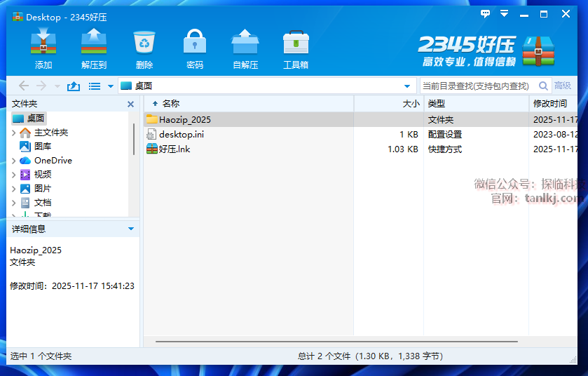This screenshot has height=376, width=588.
Task: Expand the 视频 tree node
Action: (14, 175)
